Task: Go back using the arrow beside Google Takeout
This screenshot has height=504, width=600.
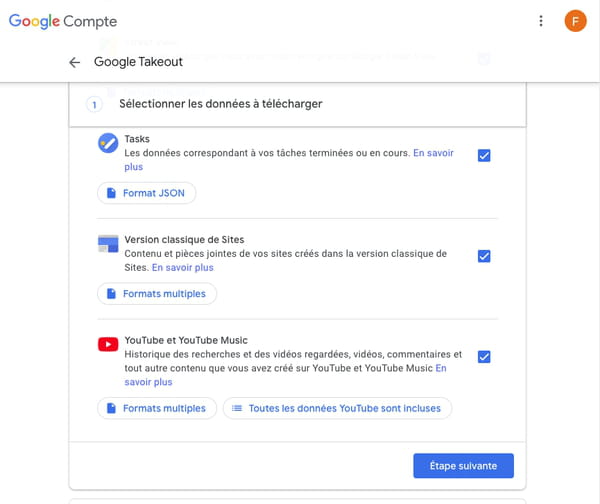Action: point(74,62)
